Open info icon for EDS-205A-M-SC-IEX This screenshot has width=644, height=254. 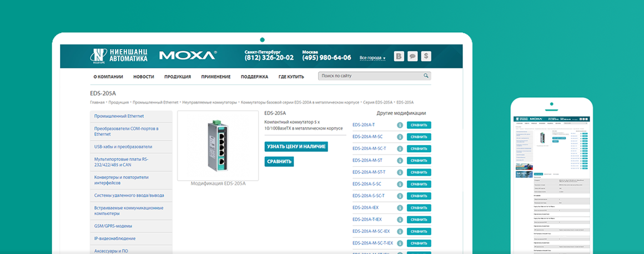400,231
